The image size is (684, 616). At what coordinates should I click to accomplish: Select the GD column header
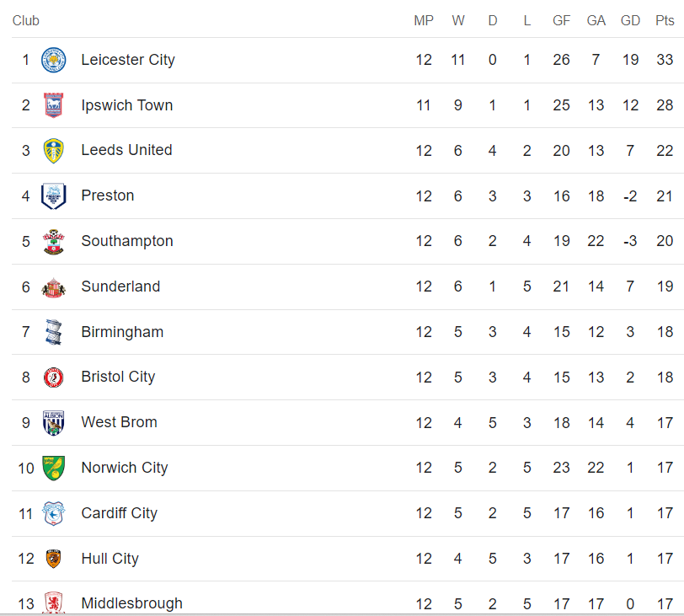click(x=630, y=20)
